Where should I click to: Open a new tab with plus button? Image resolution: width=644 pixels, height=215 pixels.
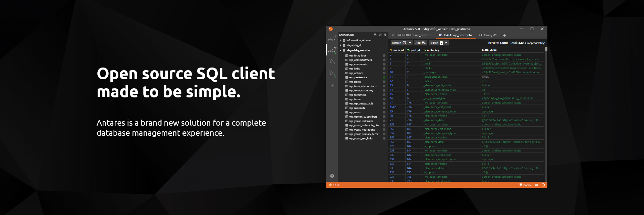[x=504, y=35]
